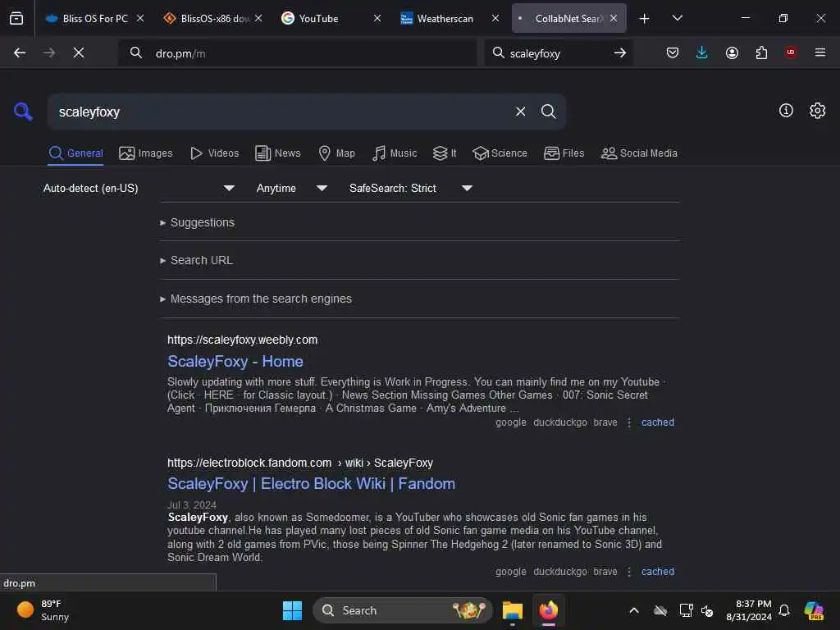Image resolution: width=840 pixels, height=630 pixels.
Task: Select the Science search category
Action: (x=500, y=153)
